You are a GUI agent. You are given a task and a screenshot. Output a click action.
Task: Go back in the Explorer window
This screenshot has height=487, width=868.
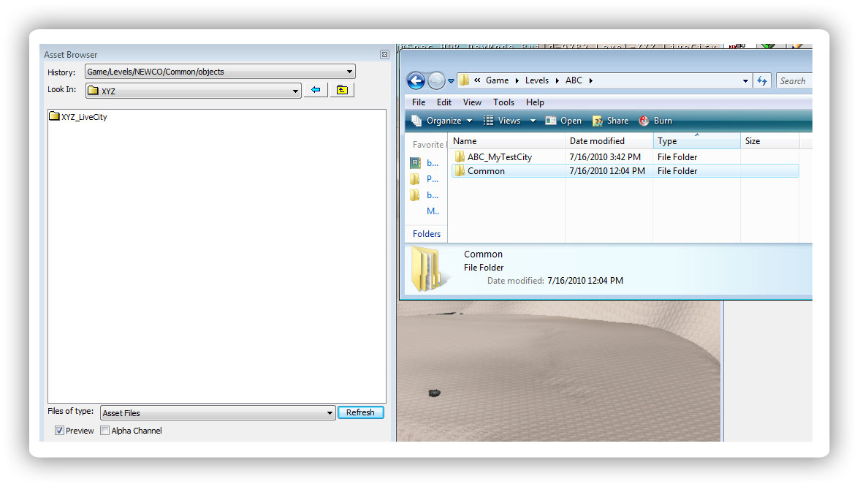[x=416, y=81]
